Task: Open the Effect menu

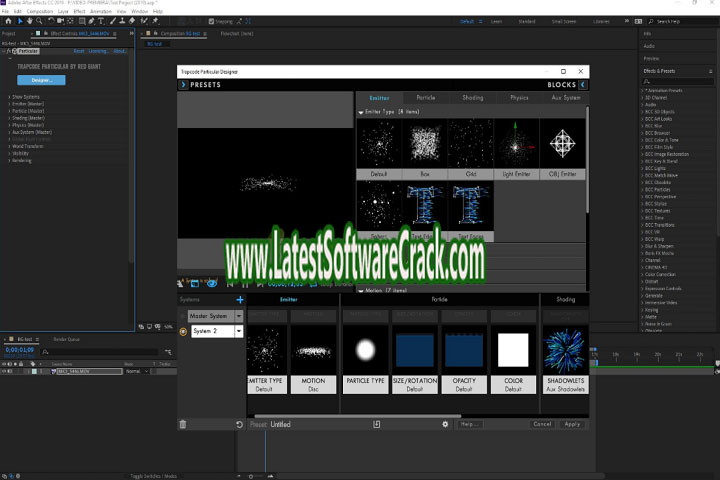Action: tap(79, 11)
